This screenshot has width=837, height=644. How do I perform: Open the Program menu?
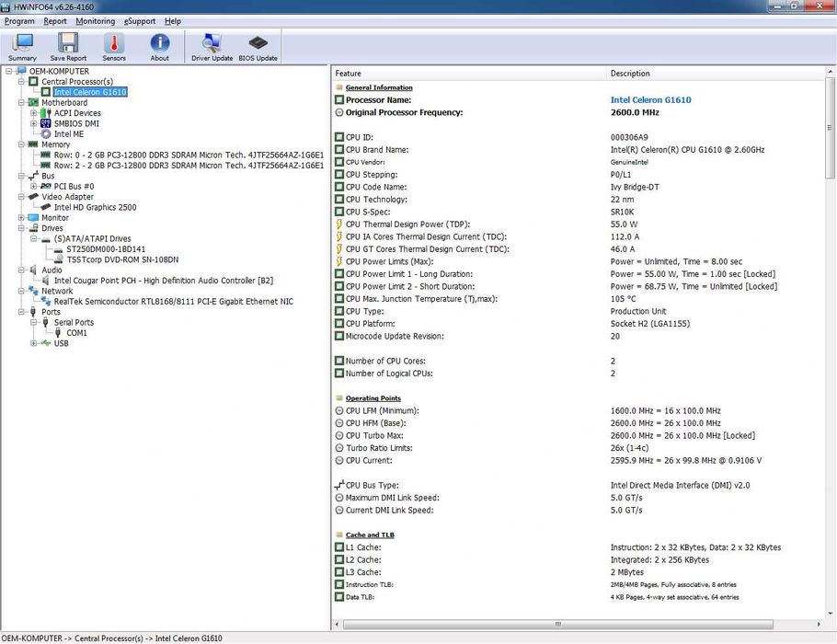click(19, 21)
